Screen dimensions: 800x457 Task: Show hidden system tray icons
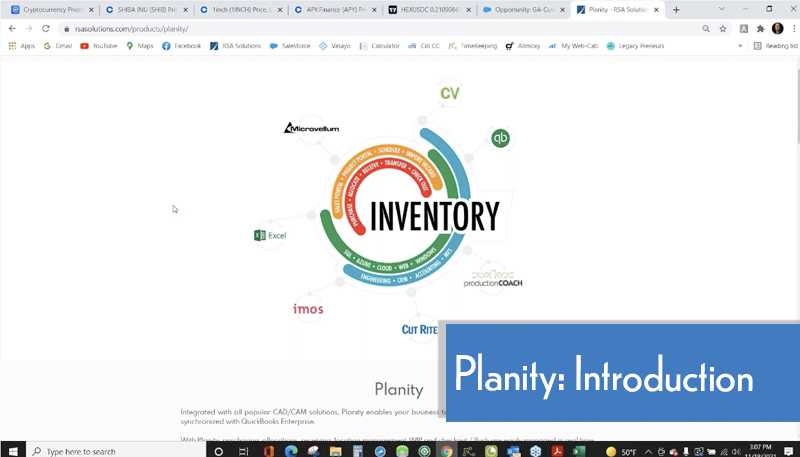(x=648, y=451)
